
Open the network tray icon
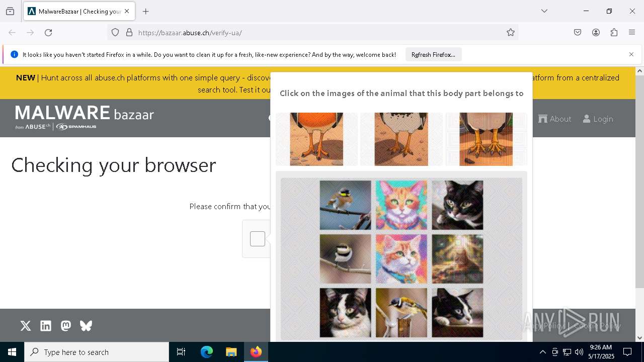(567, 352)
